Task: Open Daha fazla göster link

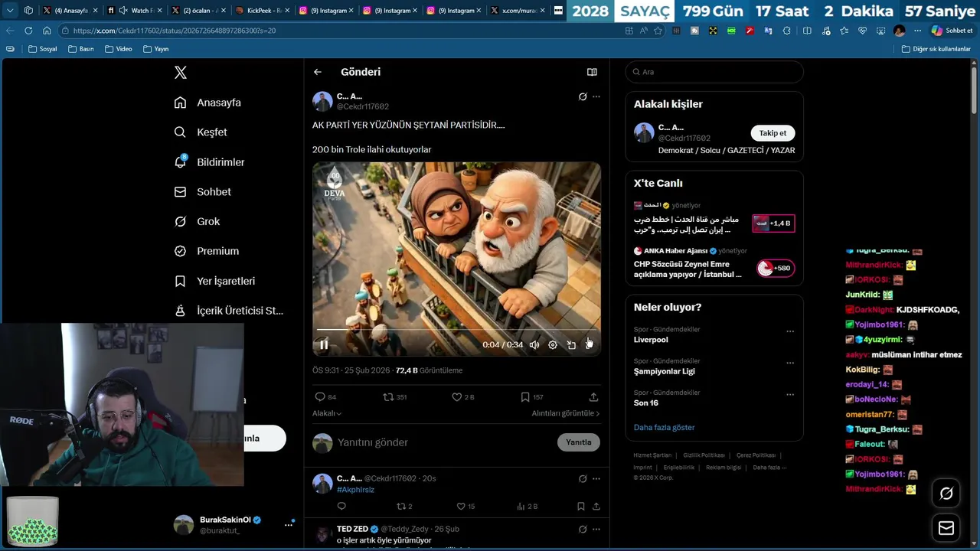Action: [664, 427]
